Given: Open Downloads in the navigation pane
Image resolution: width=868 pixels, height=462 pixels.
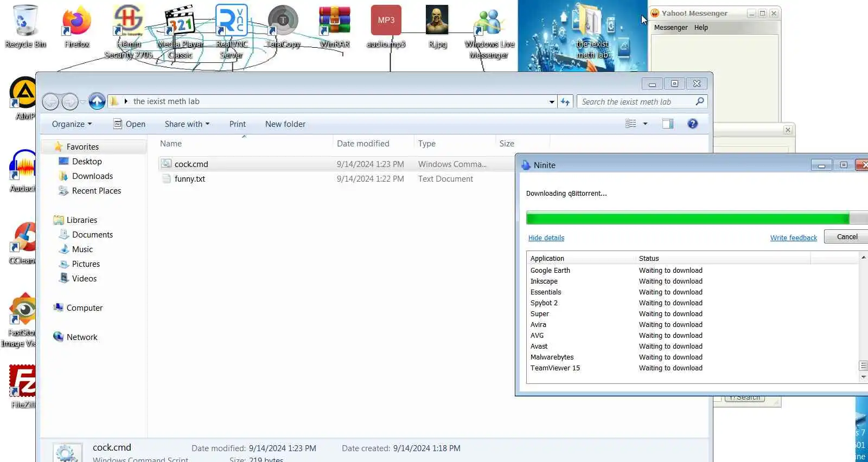Looking at the screenshot, I should (x=92, y=176).
